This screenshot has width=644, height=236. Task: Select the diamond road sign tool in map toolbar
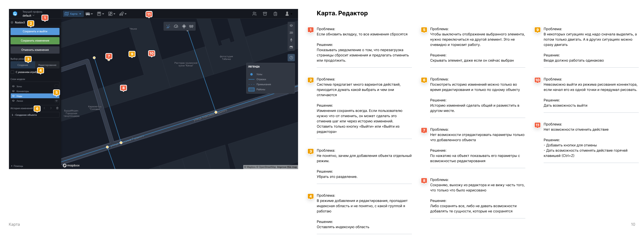(184, 26)
